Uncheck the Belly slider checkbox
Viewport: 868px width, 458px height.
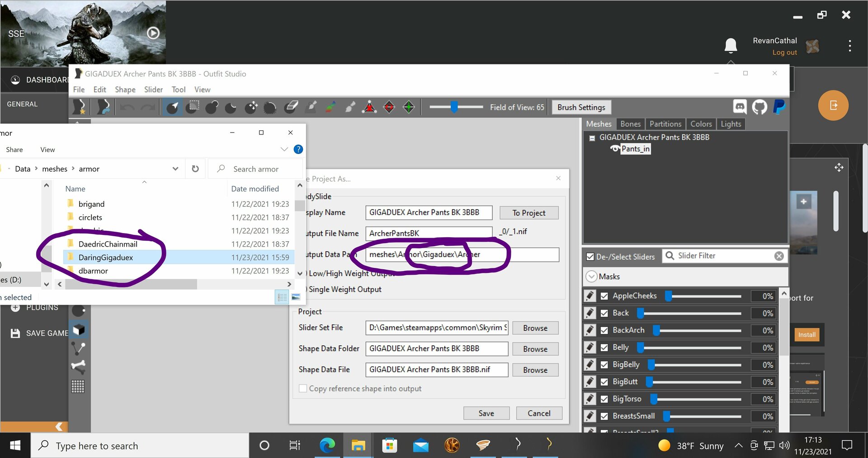604,348
